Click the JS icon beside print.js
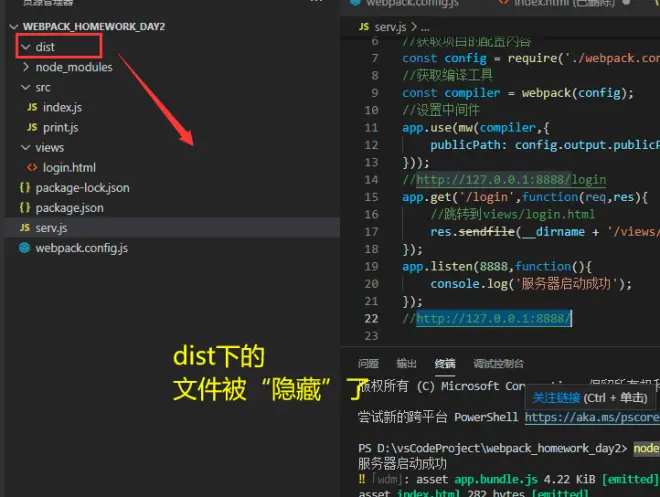 32,127
